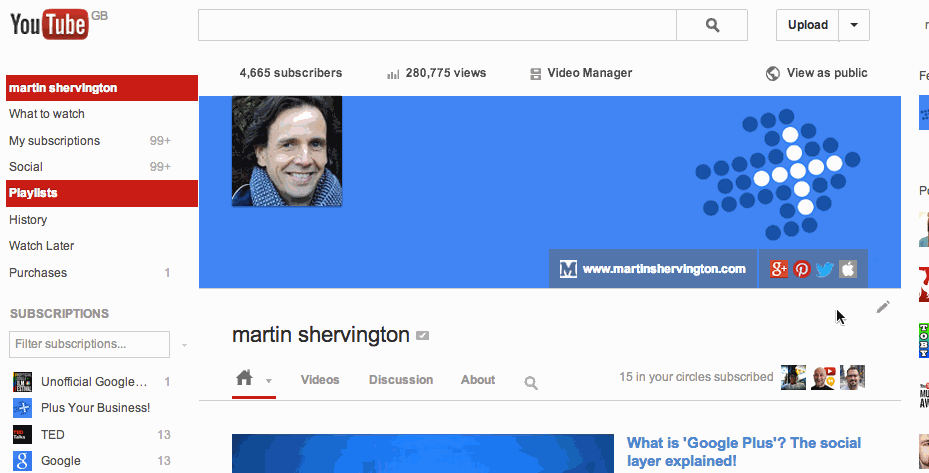Viewport: 929px width, 473px height.
Task: Click the bald man subscriber avatar
Action: pyautogui.click(x=823, y=377)
